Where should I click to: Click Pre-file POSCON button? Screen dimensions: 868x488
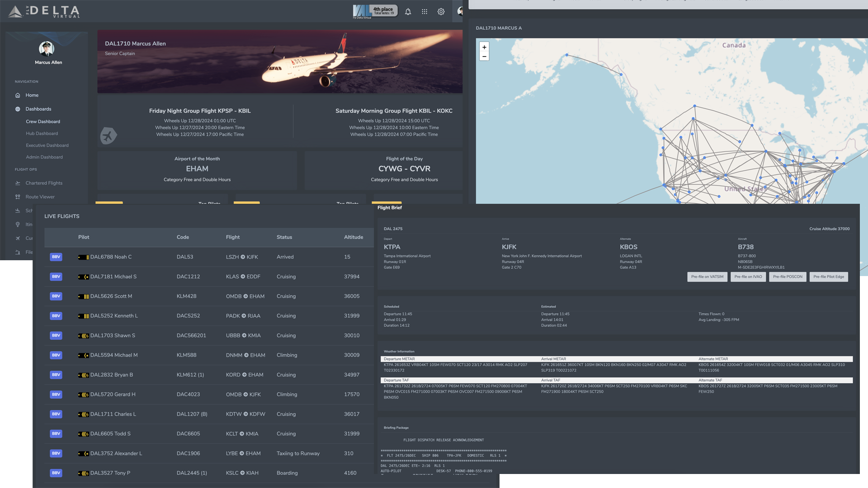788,277
